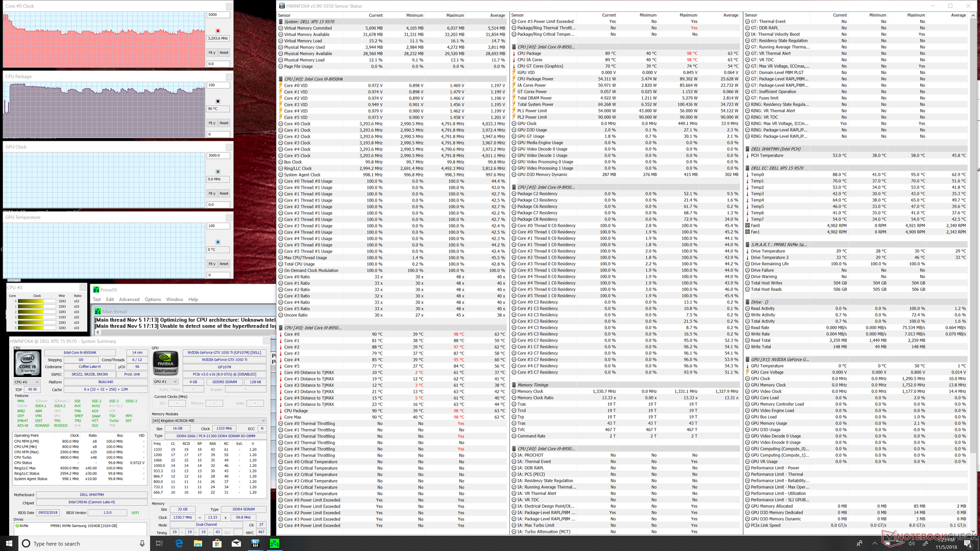The image size is (980, 551).
Task: Open Kingston memory module dropdown
Action: coord(209,421)
